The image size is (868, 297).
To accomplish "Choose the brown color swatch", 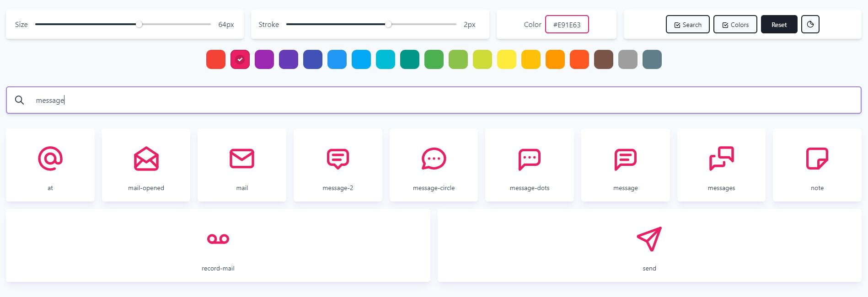I will (x=604, y=59).
